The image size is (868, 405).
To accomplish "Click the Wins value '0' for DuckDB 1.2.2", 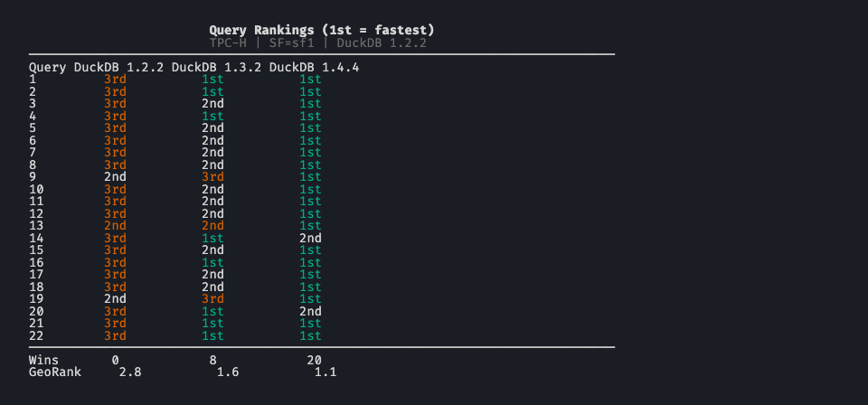I will click(115, 360).
